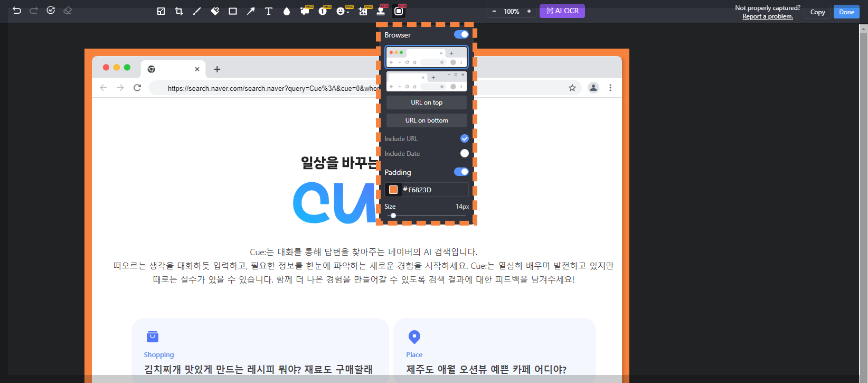Viewport: 868px width, 383px height.
Task: Open the padding color swatch
Action: (x=393, y=190)
